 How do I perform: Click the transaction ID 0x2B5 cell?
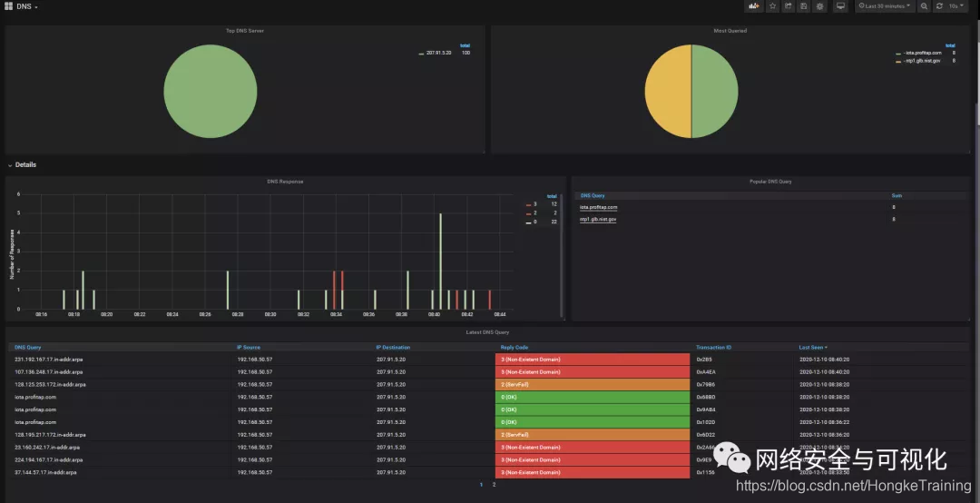[x=704, y=360]
